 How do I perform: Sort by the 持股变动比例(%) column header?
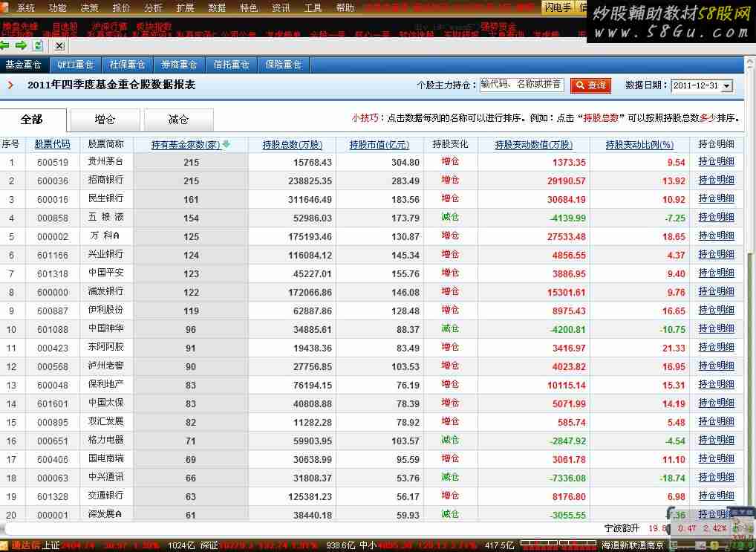639,144
